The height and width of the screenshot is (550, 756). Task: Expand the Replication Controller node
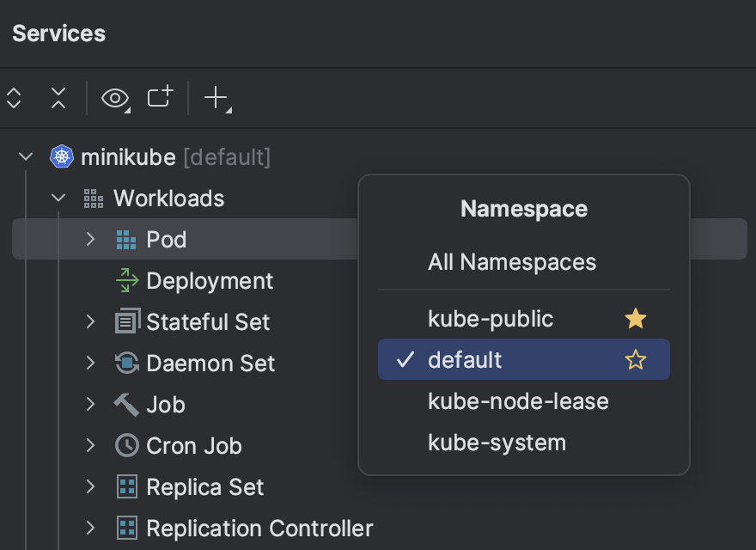coord(91,528)
